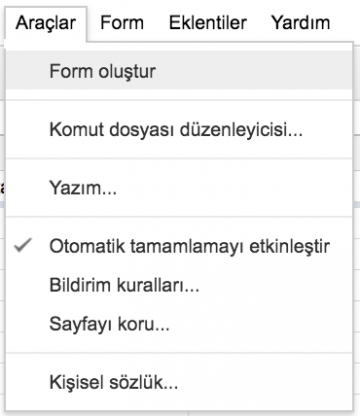Protect the sheet via Sayfayı koru

tap(179, 324)
